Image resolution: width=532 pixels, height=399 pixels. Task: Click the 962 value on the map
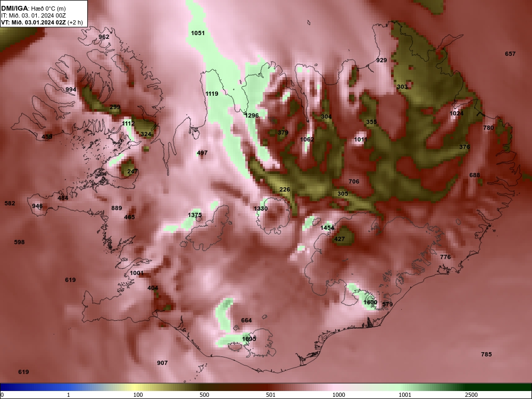pyautogui.click(x=104, y=37)
